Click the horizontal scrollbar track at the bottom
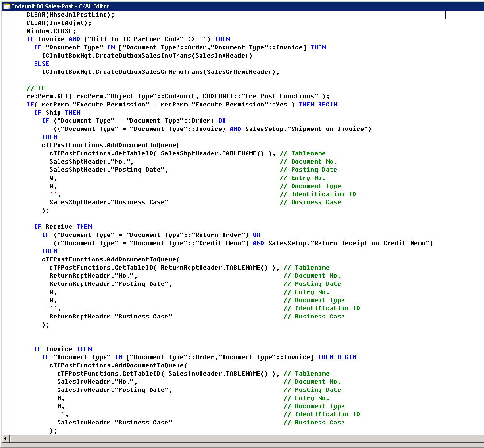This screenshot has height=448, width=484. click(x=240, y=439)
